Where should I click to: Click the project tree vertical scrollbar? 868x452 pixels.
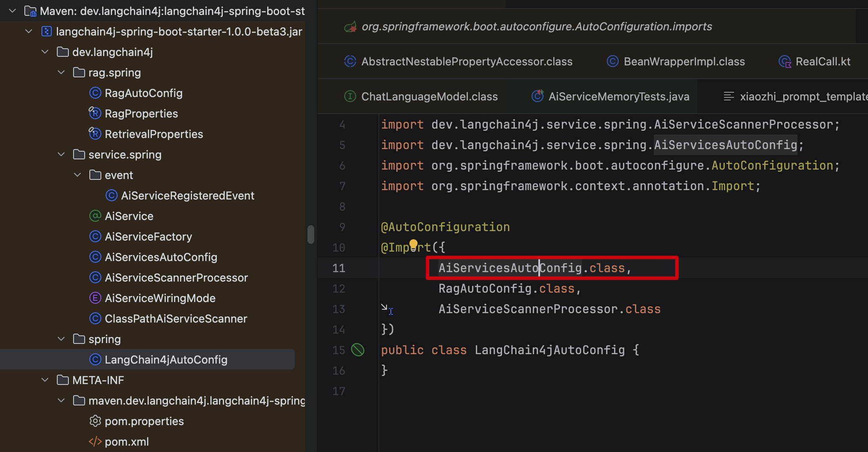311,234
